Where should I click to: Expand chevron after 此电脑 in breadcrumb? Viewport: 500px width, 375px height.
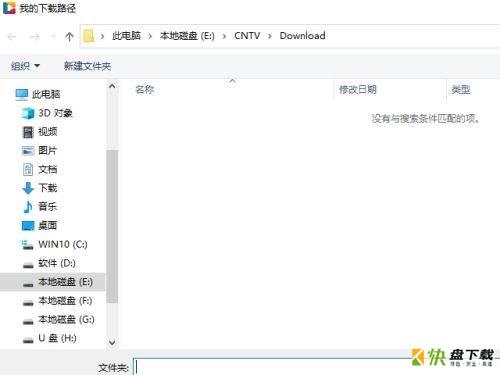[150, 36]
